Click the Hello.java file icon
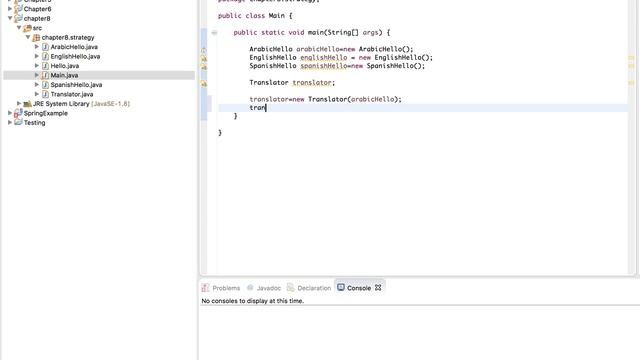 pyautogui.click(x=45, y=66)
